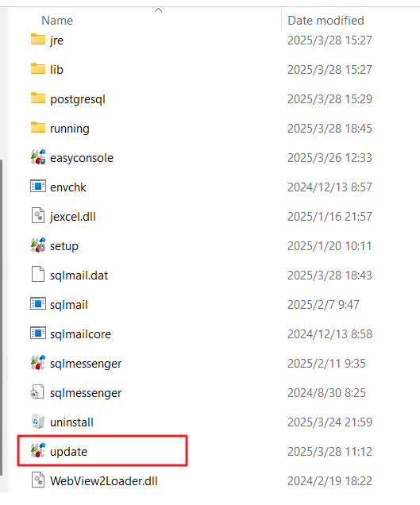420x505 pixels.
Task: Open the jre folder
Action: [x=47, y=40]
